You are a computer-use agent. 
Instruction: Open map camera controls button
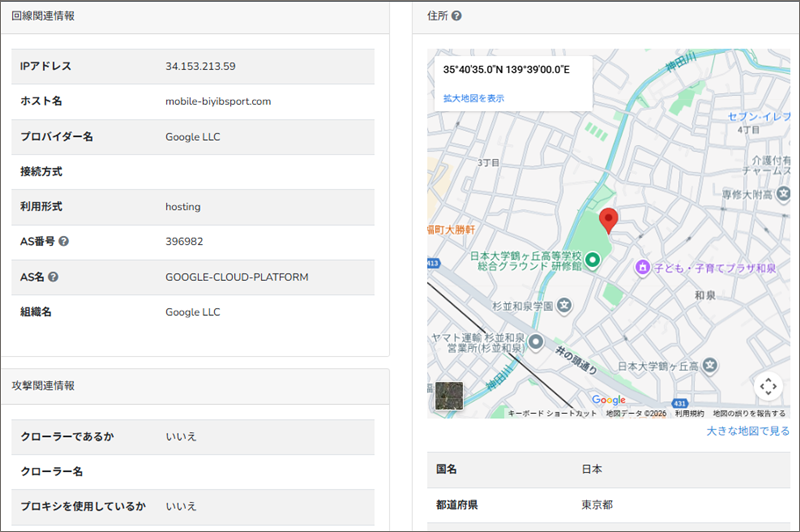point(767,385)
